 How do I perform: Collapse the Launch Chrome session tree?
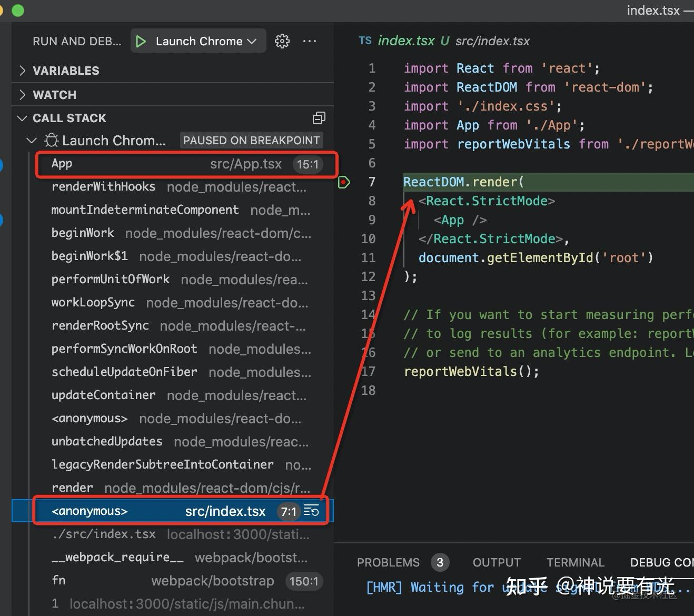point(32,141)
